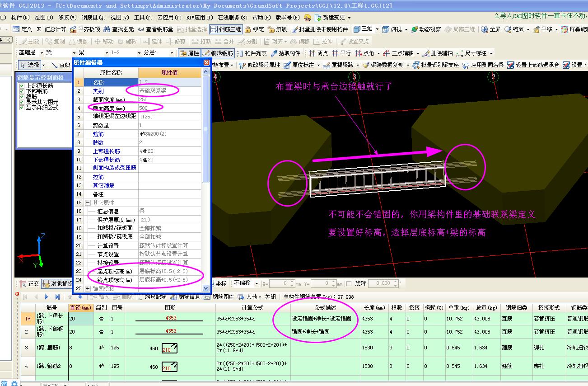Screen dimensions: 588x386
Task: Click 平行 parallel axis tool
Action: coord(341,53)
